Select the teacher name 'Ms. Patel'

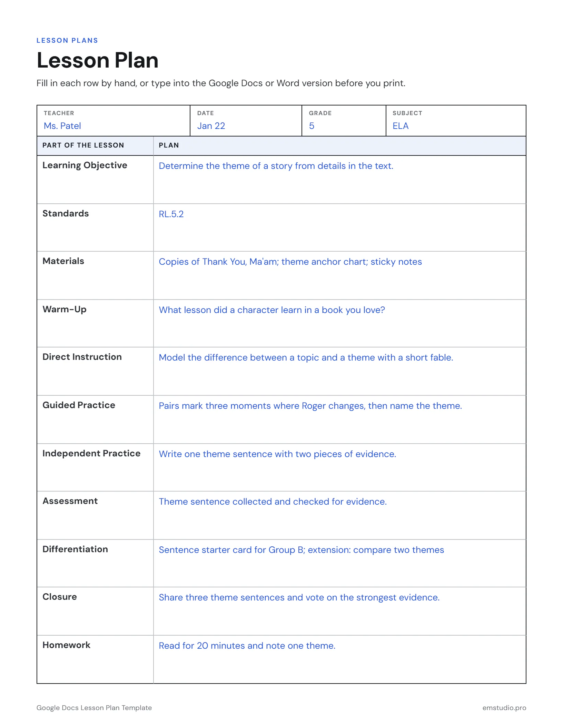[62, 126]
